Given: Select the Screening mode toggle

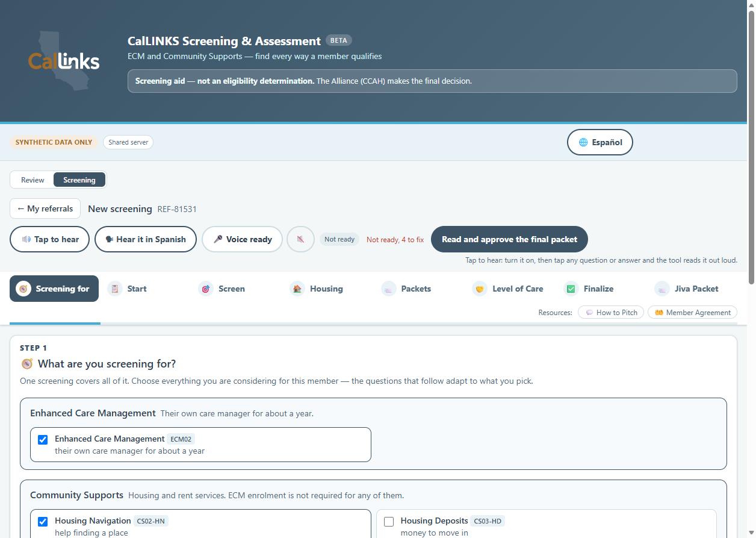Looking at the screenshot, I should 79,180.
